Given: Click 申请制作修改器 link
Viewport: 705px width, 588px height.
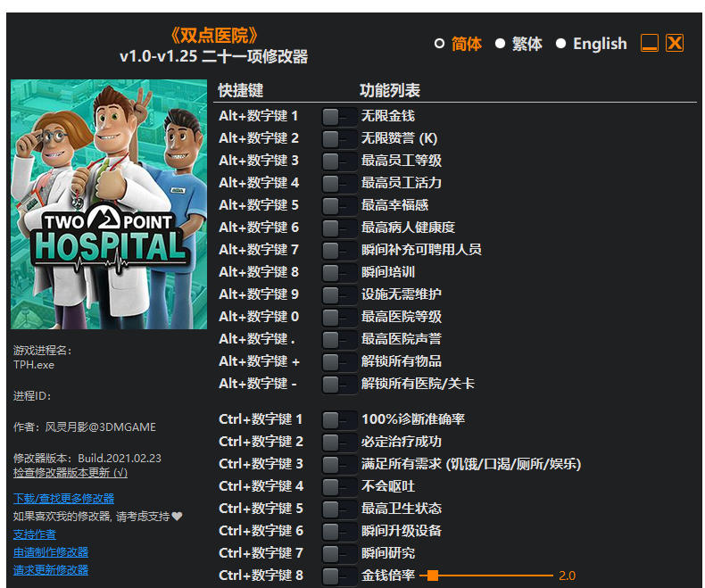Looking at the screenshot, I should [x=51, y=552].
